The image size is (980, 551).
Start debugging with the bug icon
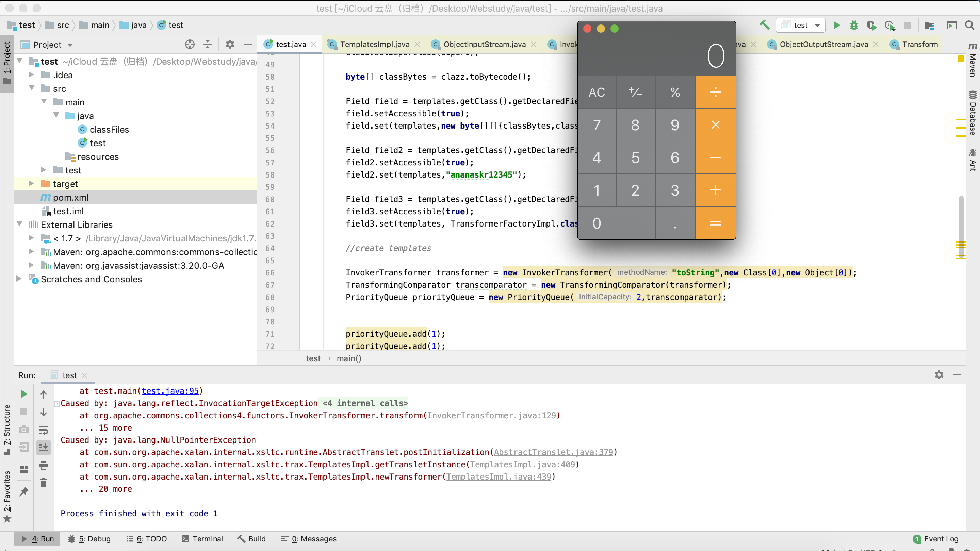tap(854, 25)
